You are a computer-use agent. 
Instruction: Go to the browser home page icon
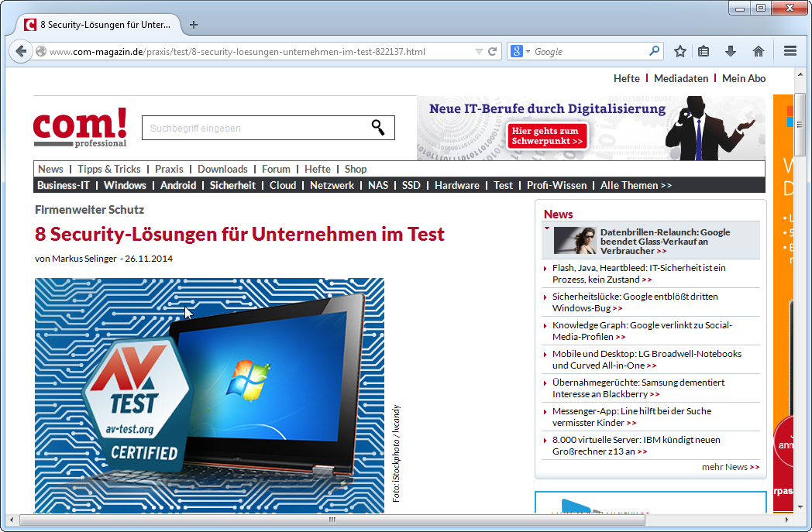[758, 51]
